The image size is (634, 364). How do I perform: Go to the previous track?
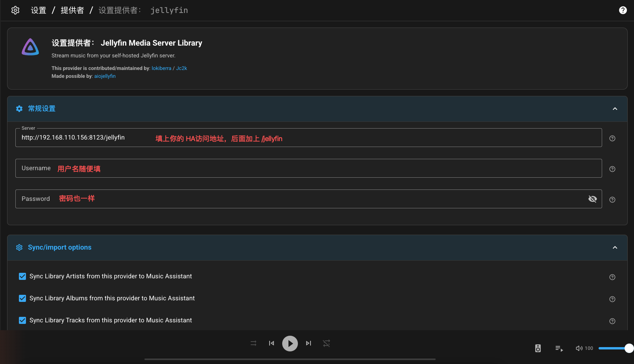click(x=272, y=343)
